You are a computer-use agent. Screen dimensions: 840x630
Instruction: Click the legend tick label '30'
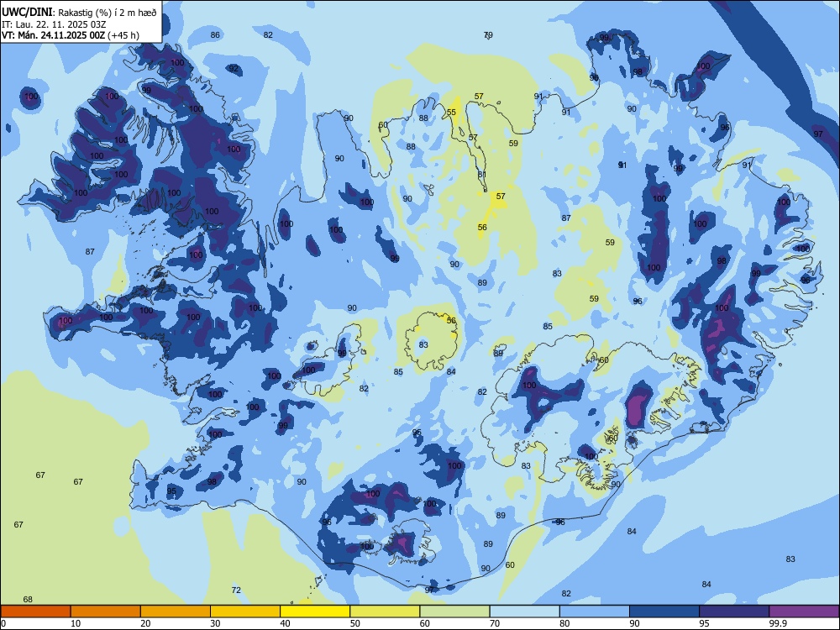[215, 623]
